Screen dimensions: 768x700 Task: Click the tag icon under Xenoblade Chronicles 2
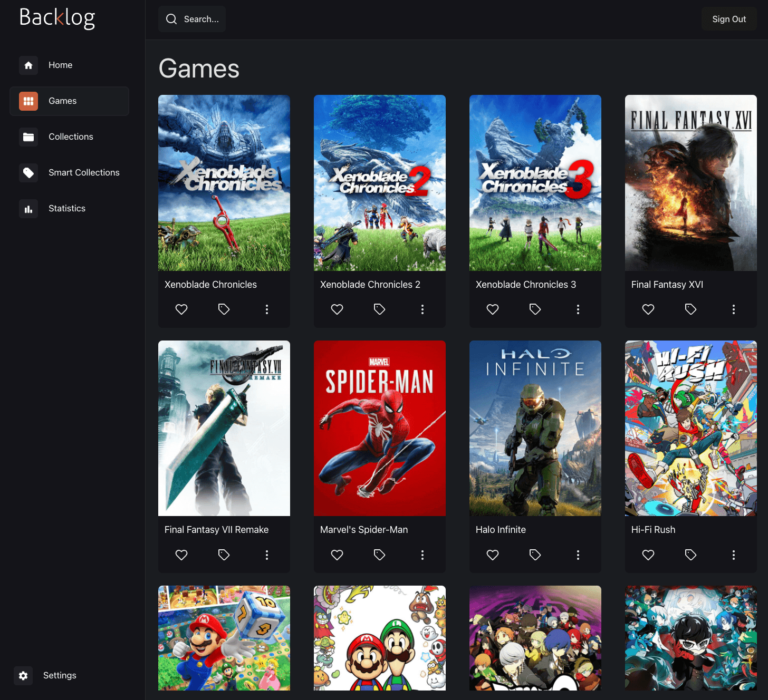click(x=379, y=309)
